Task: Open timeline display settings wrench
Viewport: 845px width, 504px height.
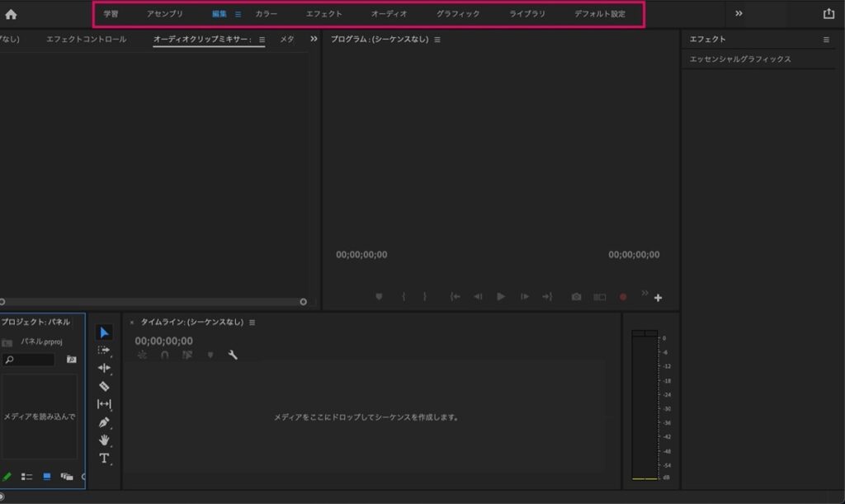Action: point(233,355)
